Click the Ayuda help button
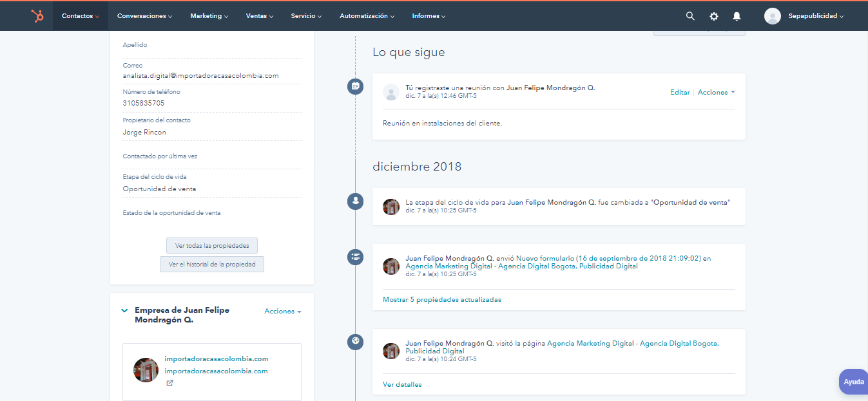868x401 pixels. (x=853, y=382)
